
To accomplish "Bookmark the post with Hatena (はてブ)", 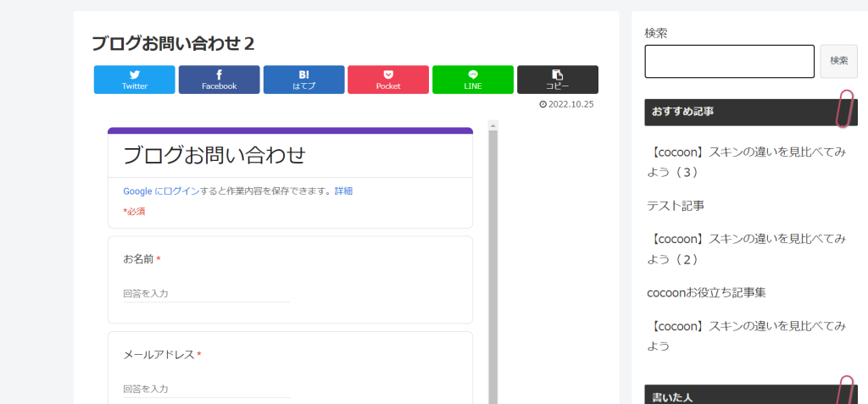I will tap(303, 80).
